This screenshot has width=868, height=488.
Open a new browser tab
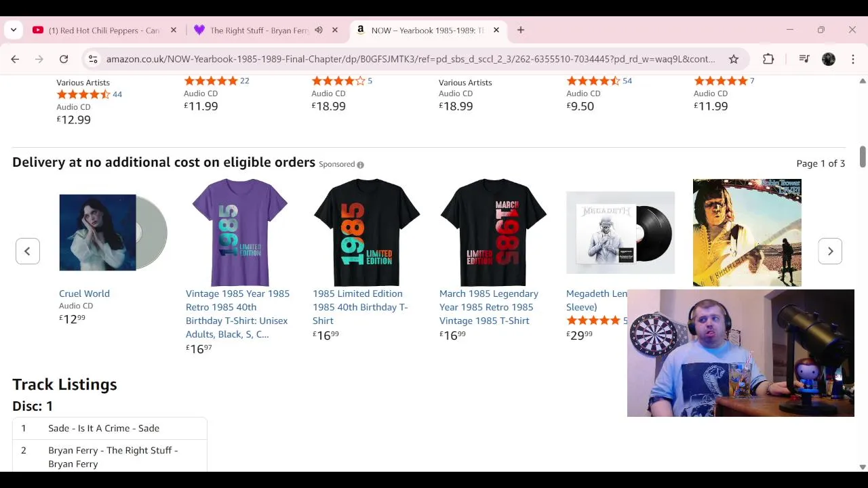click(521, 30)
